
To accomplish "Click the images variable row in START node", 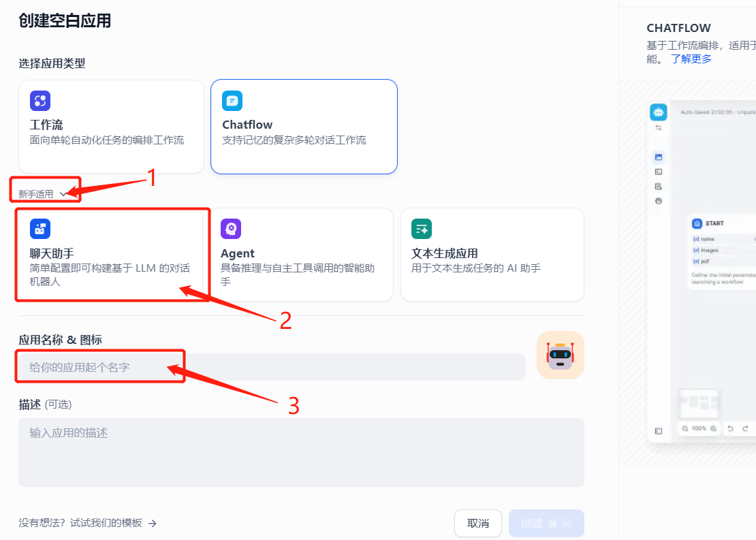I will tap(723, 250).
